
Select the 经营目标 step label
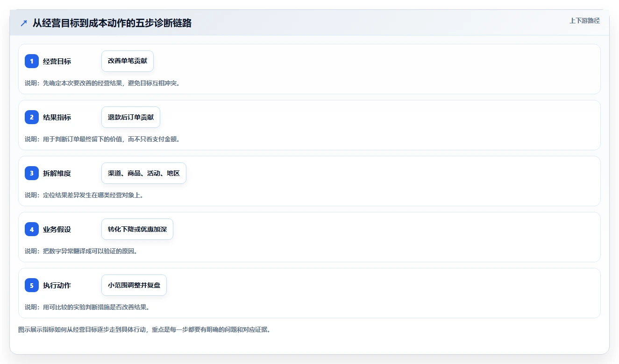[57, 61]
